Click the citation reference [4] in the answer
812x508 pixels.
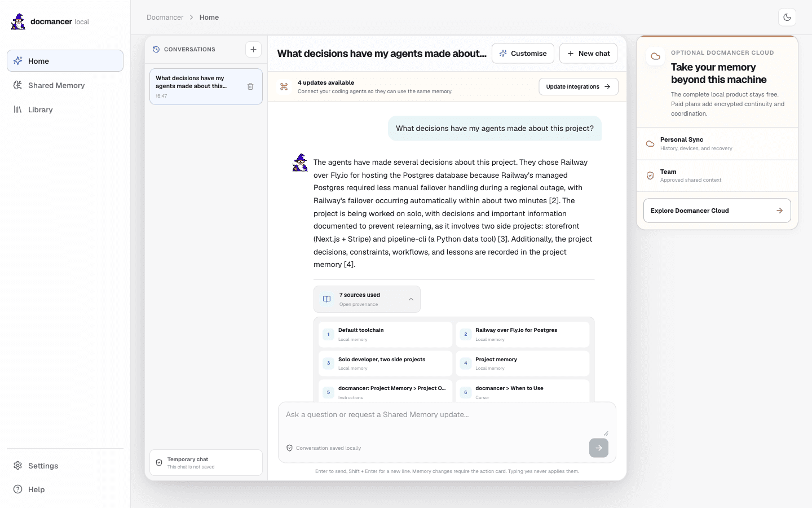point(349,265)
